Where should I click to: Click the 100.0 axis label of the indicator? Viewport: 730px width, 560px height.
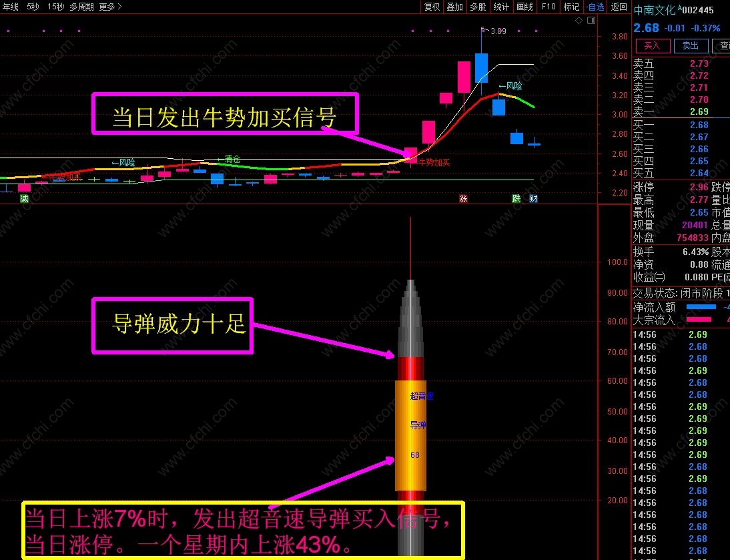617,262
